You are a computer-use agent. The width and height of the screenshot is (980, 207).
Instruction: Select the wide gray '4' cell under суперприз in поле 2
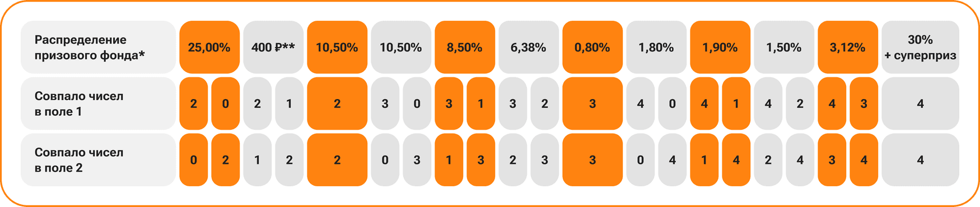920,160
